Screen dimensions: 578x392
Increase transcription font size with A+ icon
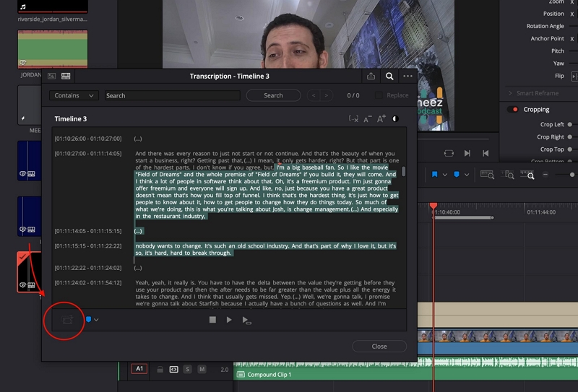click(x=381, y=118)
